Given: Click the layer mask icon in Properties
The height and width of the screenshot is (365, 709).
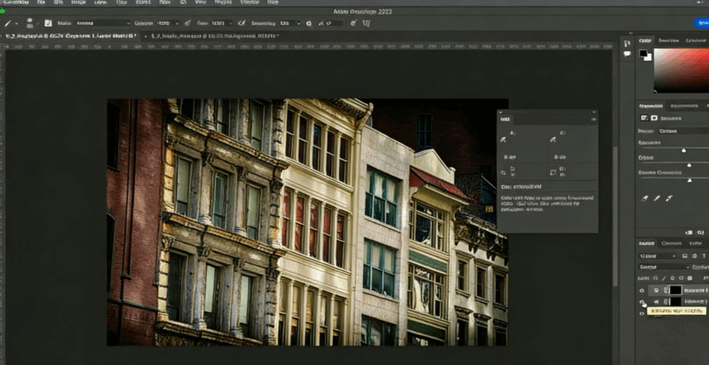Looking at the screenshot, I should (654, 118).
